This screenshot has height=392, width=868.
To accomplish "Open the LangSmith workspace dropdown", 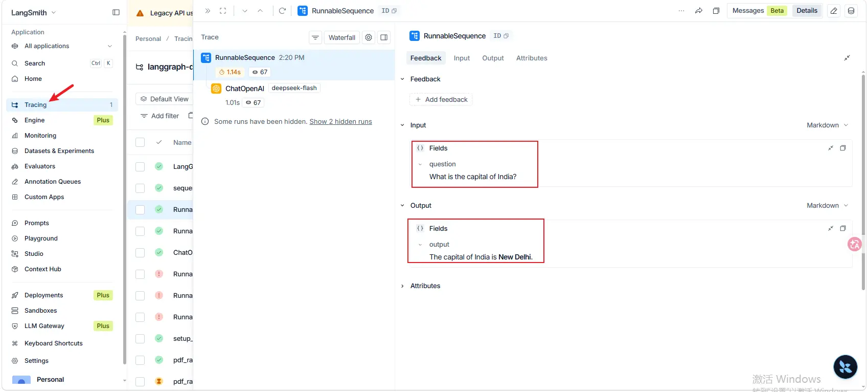I will pyautogui.click(x=34, y=13).
